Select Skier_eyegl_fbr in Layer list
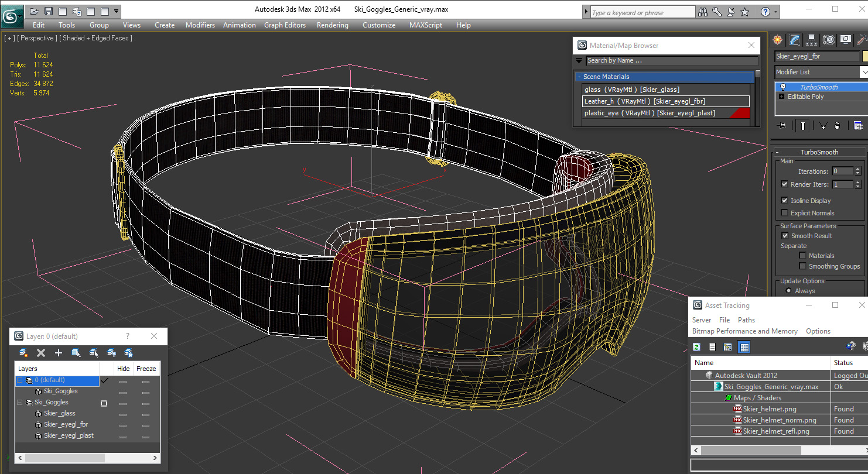868x474 pixels. point(66,425)
